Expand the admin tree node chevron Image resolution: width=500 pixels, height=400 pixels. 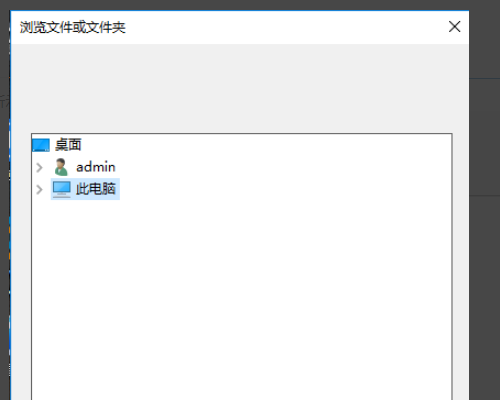pyautogui.click(x=39, y=167)
